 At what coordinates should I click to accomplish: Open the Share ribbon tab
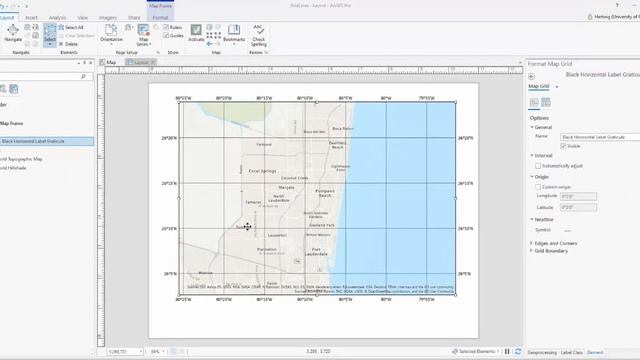(134, 18)
